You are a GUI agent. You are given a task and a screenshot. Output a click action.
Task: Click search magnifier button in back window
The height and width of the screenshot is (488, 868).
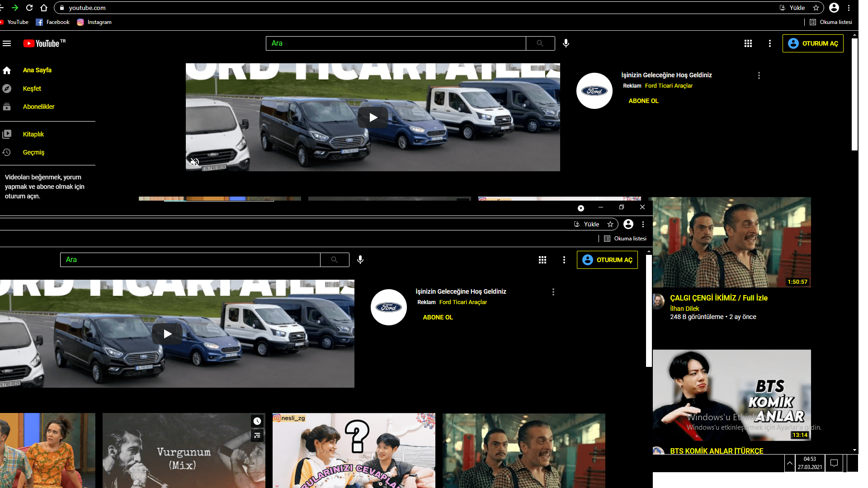click(540, 43)
